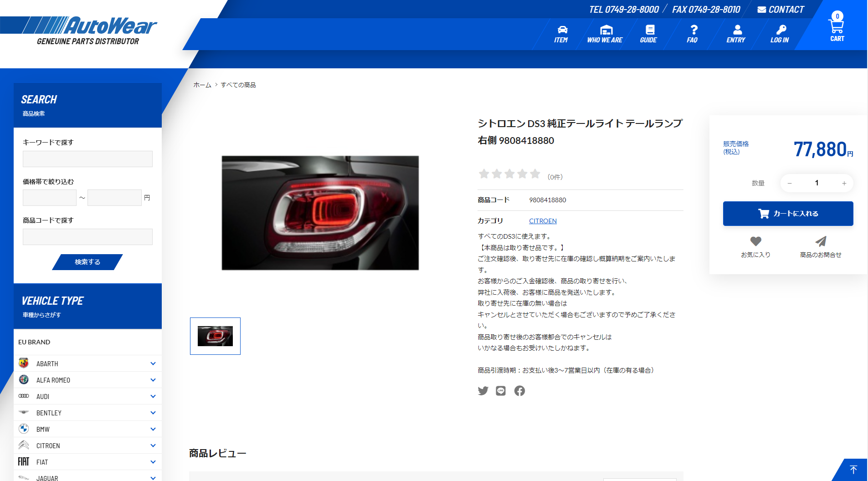Focus the maximum price field

coord(114,198)
